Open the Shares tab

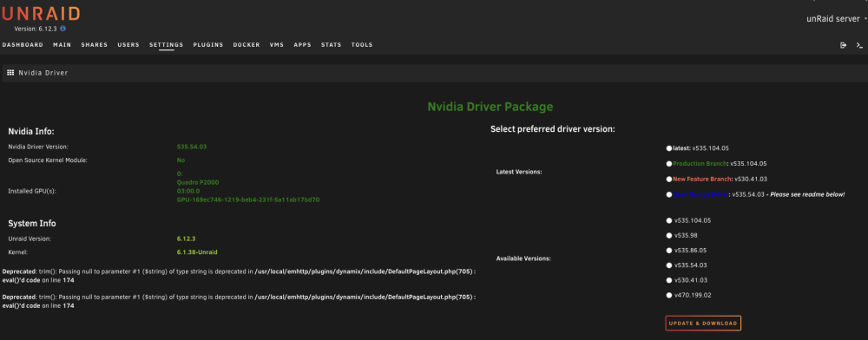[94, 45]
